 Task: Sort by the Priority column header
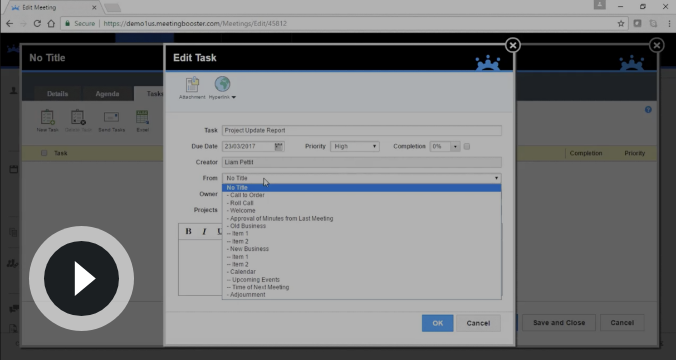[635, 153]
